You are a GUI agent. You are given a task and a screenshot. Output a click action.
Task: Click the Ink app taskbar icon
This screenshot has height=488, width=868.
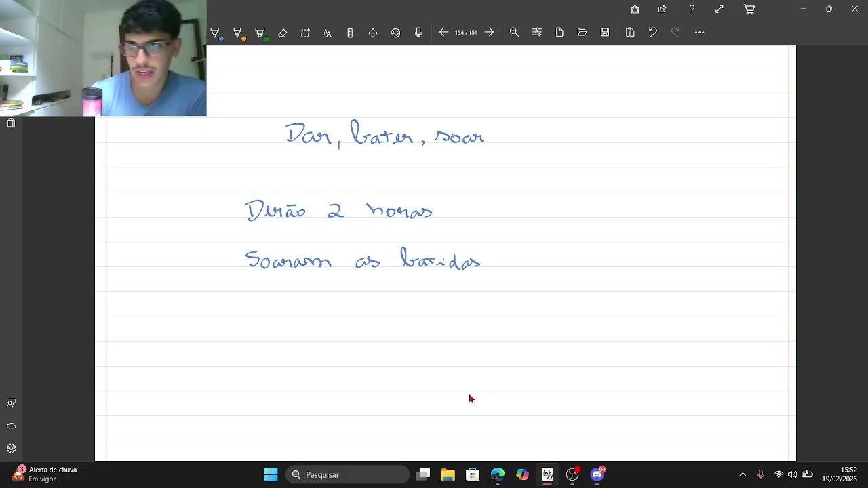pos(547,474)
